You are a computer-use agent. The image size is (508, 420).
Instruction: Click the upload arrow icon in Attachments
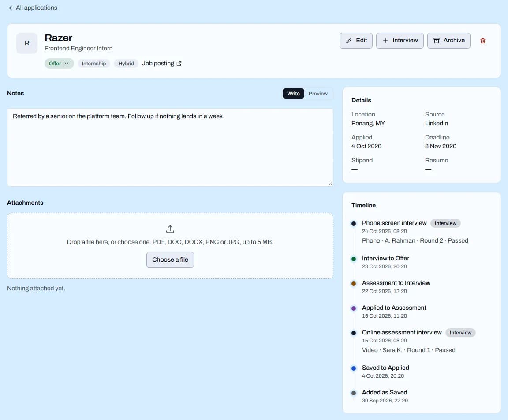pyautogui.click(x=170, y=229)
